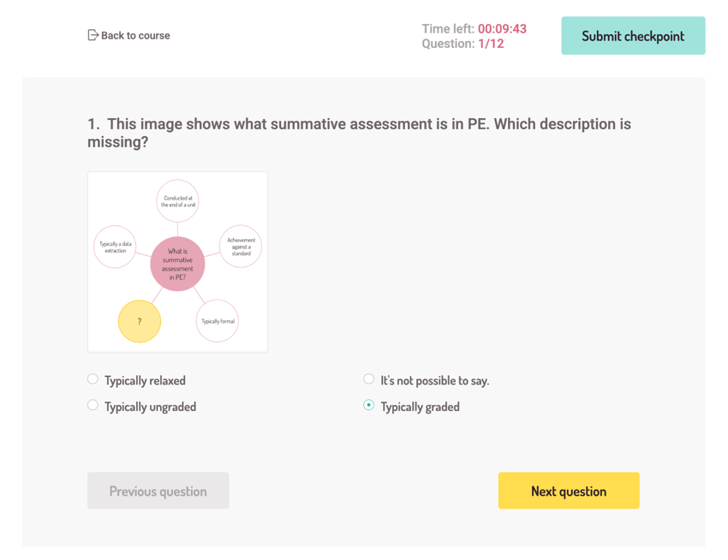Viewport: 728px width, 560px height.
Task: Click the Previous question button
Action: pos(158,491)
